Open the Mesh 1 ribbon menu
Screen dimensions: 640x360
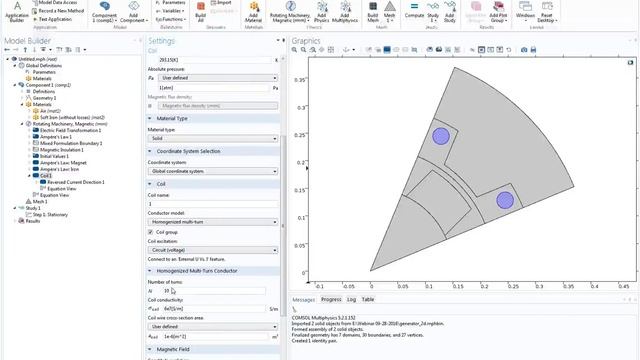(389, 12)
